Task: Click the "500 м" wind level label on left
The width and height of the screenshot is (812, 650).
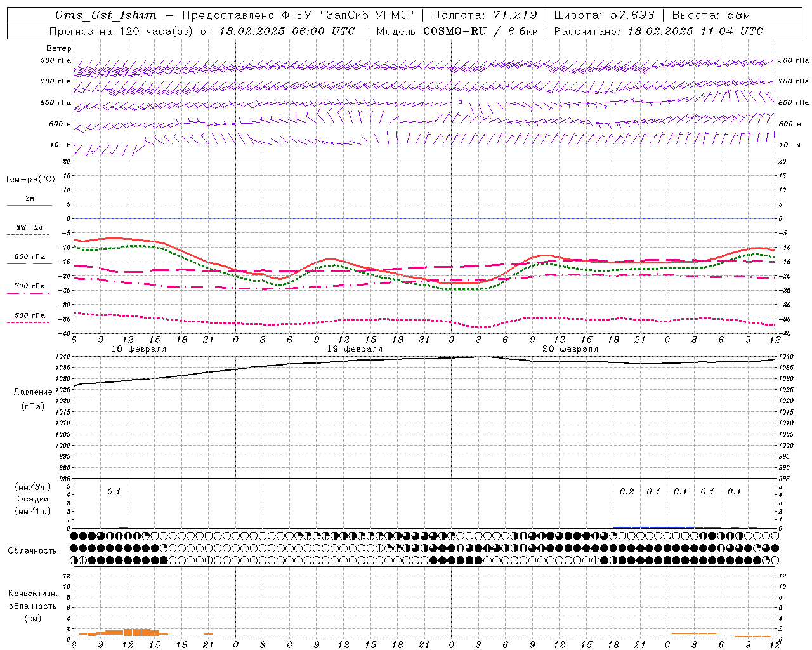Action: point(60,124)
